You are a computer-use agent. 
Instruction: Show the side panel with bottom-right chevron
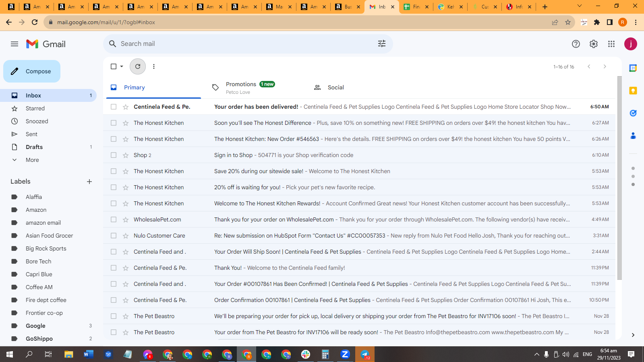[x=633, y=335]
